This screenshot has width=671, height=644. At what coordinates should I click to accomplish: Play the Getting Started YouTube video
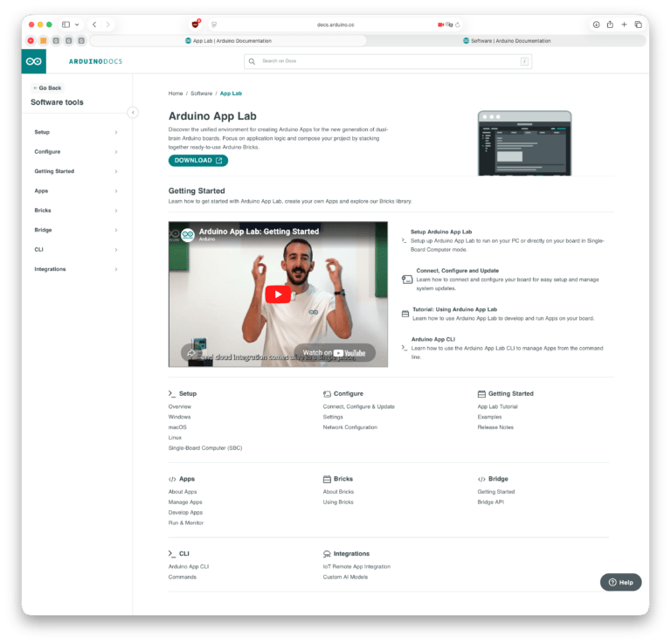click(x=278, y=294)
